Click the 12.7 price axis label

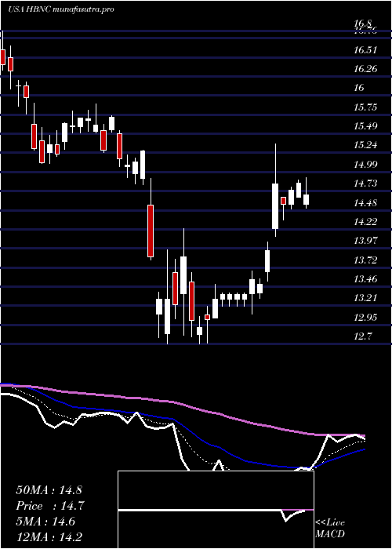click(363, 336)
